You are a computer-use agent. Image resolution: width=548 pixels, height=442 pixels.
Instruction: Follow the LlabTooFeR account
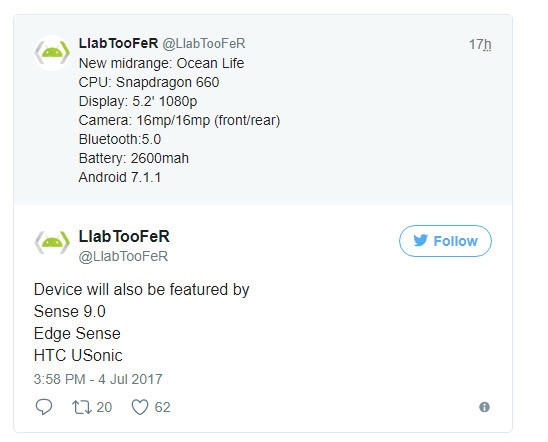point(445,241)
